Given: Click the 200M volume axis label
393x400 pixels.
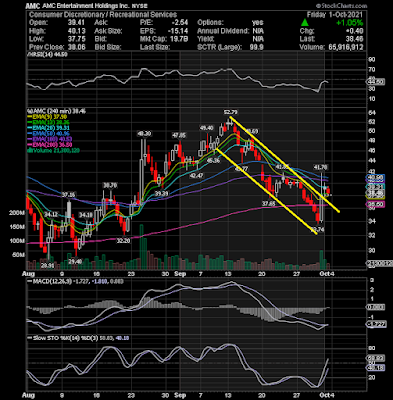Looking at the screenshot, I should click(17, 213).
